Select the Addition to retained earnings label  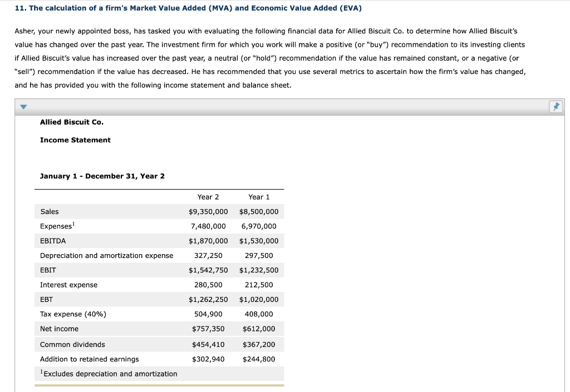(89, 359)
